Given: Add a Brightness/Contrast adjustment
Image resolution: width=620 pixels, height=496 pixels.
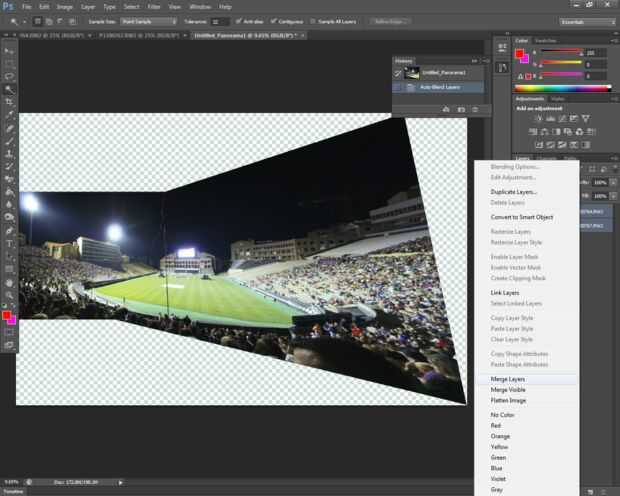Looking at the screenshot, I should point(539,118).
